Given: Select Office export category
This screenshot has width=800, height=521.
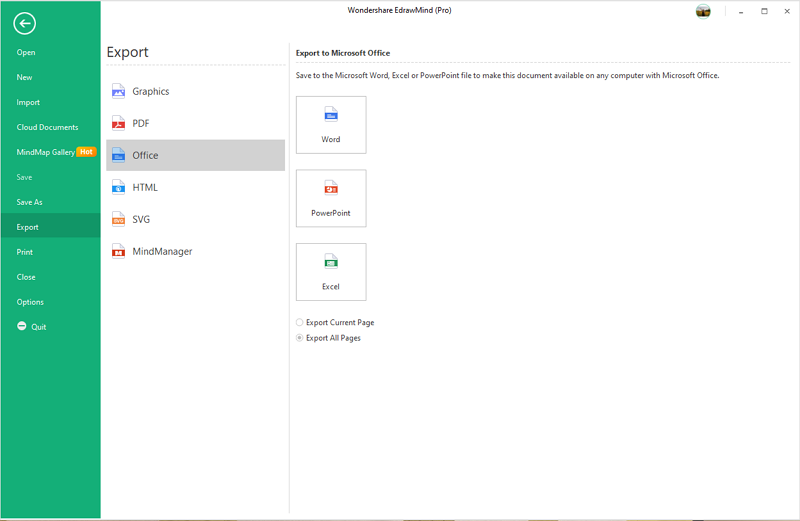Looking at the screenshot, I should [195, 155].
